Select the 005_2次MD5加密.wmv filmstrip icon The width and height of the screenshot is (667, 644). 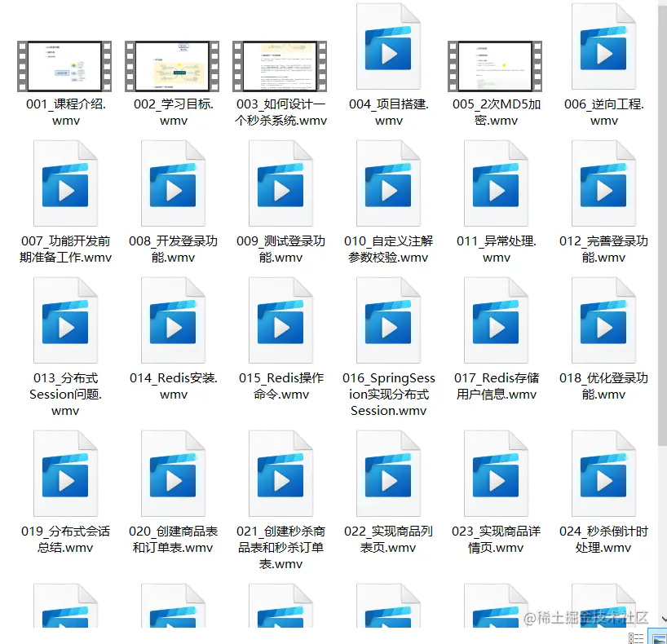(495, 65)
